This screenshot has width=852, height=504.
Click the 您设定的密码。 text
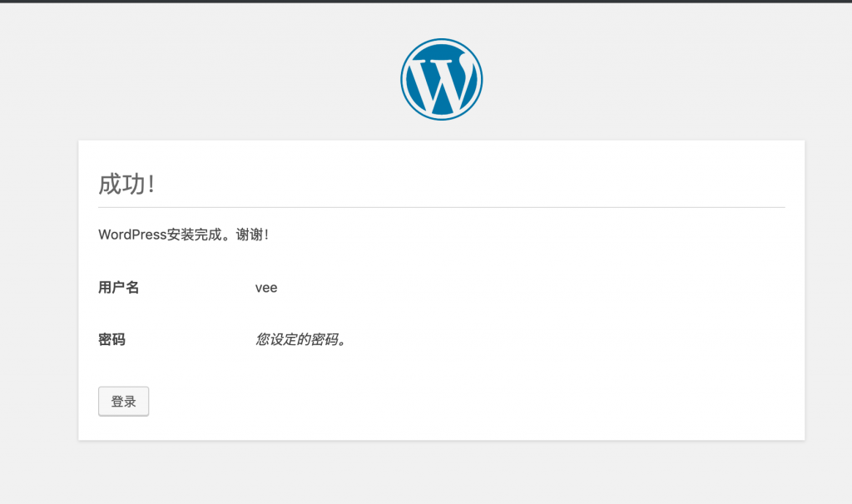coord(300,339)
